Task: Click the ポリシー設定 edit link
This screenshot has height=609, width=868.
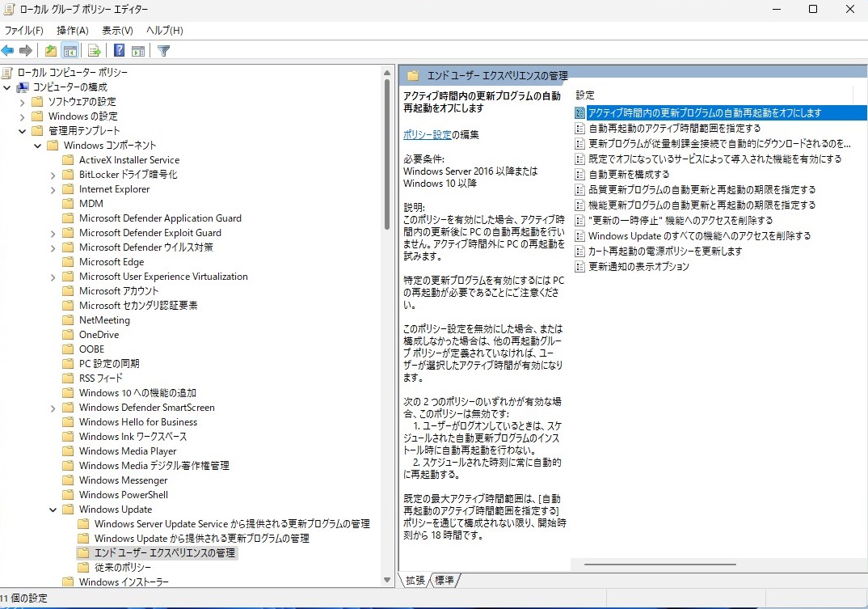Action: tap(427, 135)
